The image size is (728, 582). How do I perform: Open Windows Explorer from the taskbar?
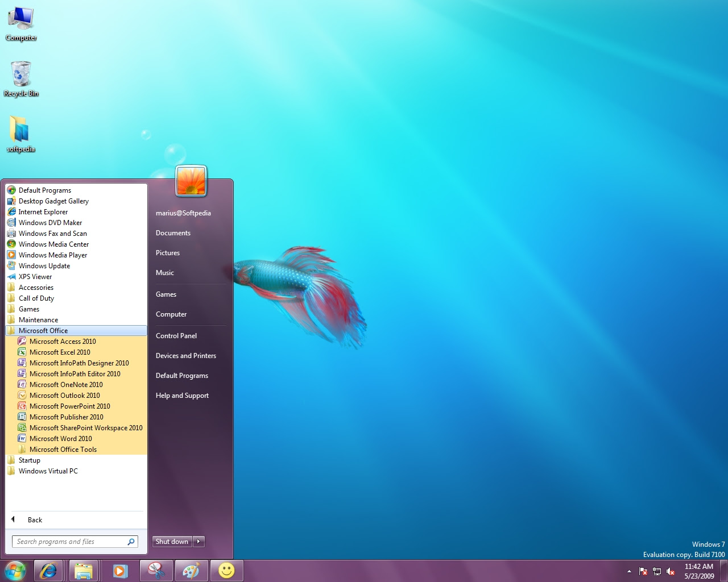coord(84,571)
